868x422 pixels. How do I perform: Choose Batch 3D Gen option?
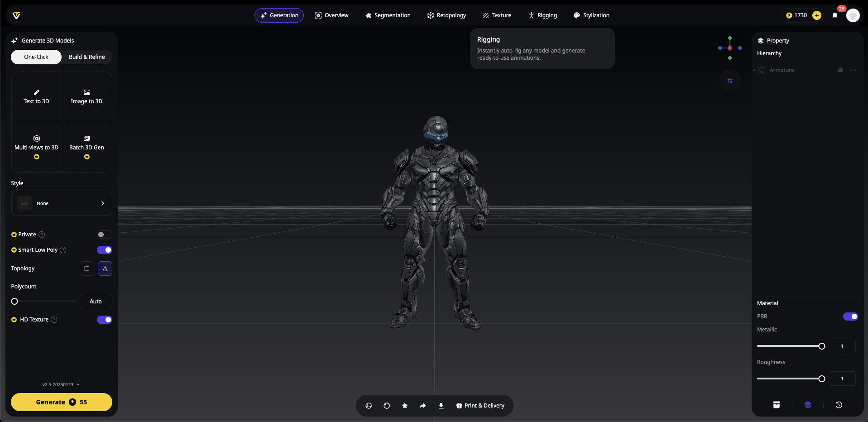click(x=86, y=147)
